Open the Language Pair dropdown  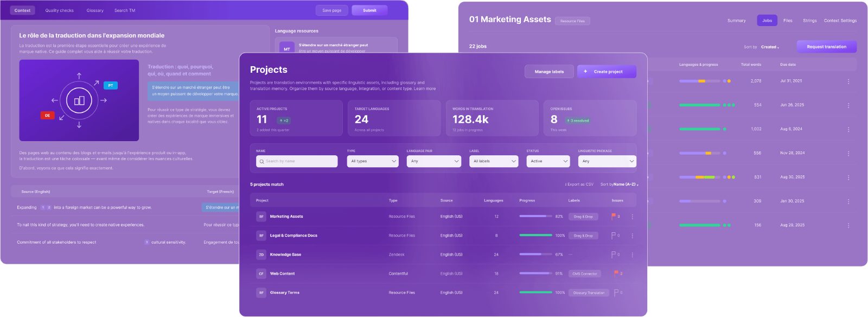(433, 161)
